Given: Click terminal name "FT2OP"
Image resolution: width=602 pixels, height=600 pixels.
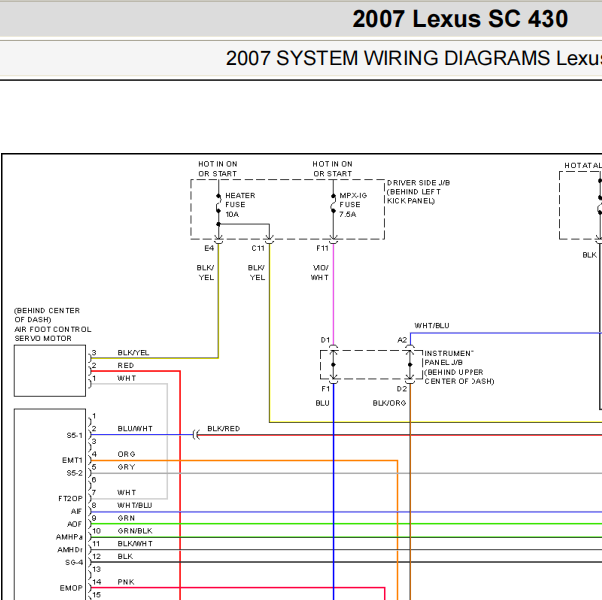Looking at the screenshot, I should 70,498.
